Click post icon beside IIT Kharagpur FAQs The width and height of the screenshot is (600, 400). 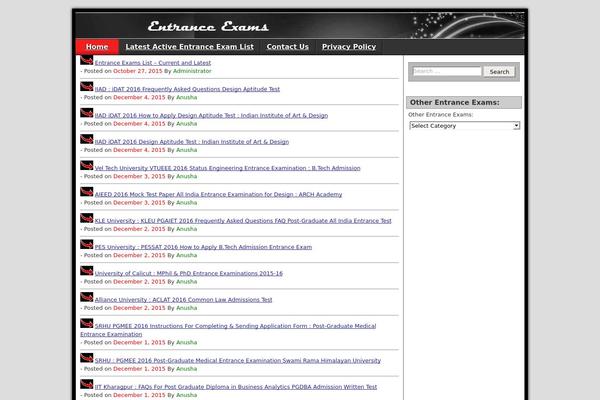[x=87, y=384]
